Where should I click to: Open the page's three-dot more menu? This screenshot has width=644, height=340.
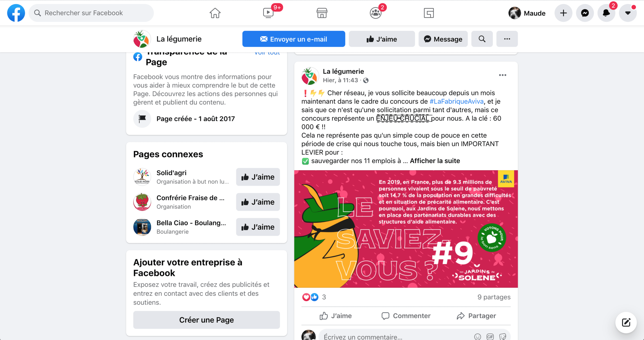507,39
